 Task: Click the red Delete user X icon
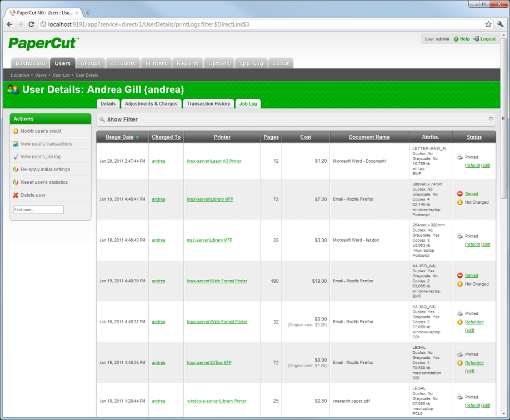pyautogui.click(x=16, y=195)
